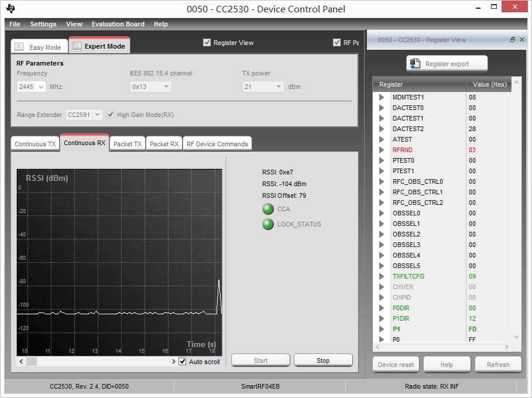
Task: Click the register list scroll-down arrow
Action: click(x=516, y=337)
